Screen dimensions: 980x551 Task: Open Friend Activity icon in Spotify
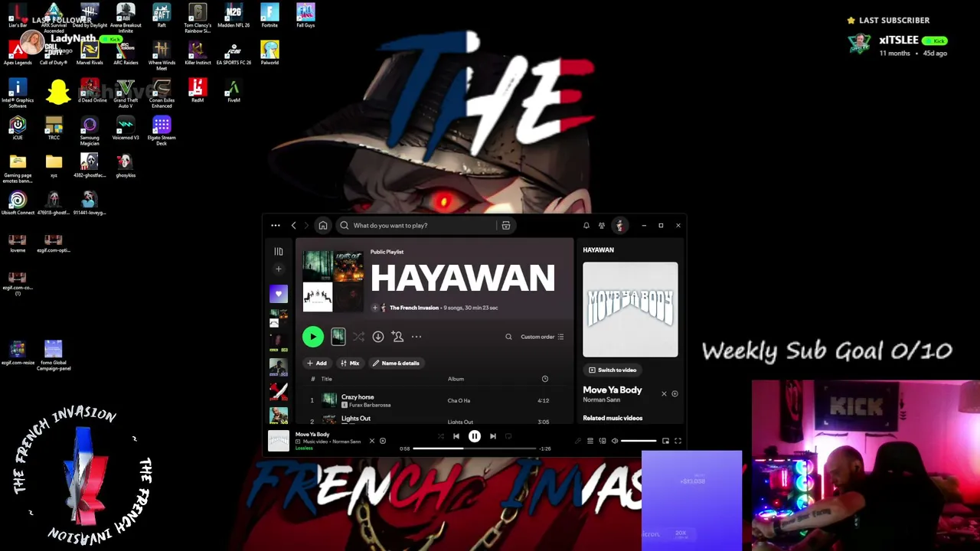pos(602,226)
